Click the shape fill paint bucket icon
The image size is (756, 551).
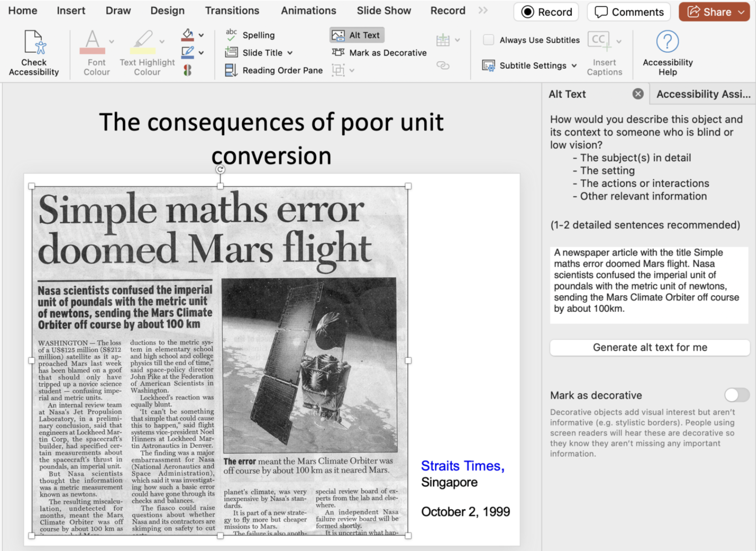coord(187,35)
